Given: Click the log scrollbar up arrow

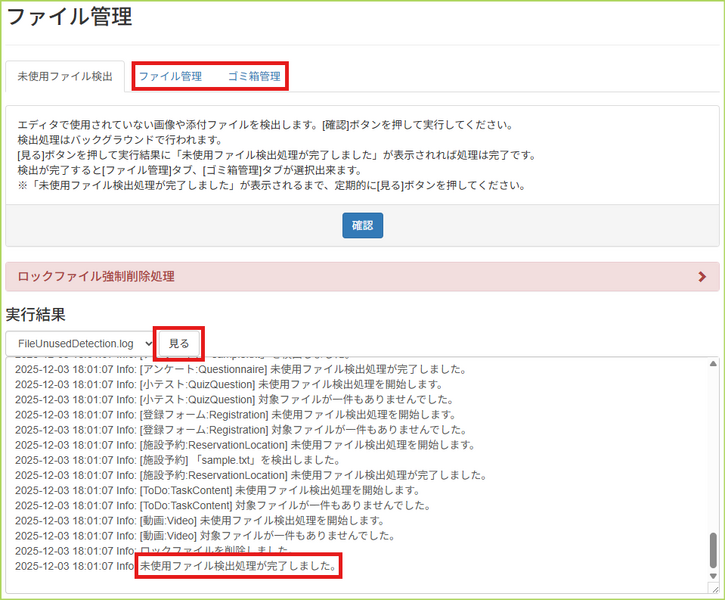Looking at the screenshot, I should [x=713, y=364].
